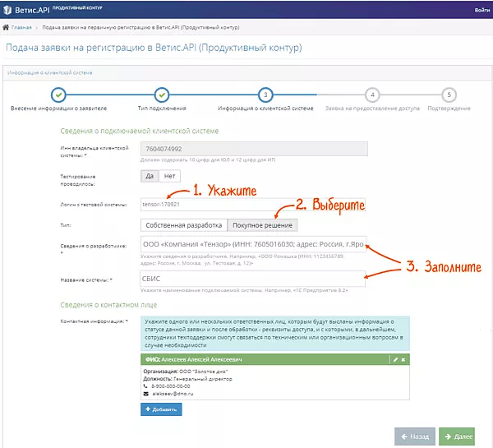Click the pencil edit icon on the contact card
Image resolution: width=493 pixels, height=448 pixels.
395,360
